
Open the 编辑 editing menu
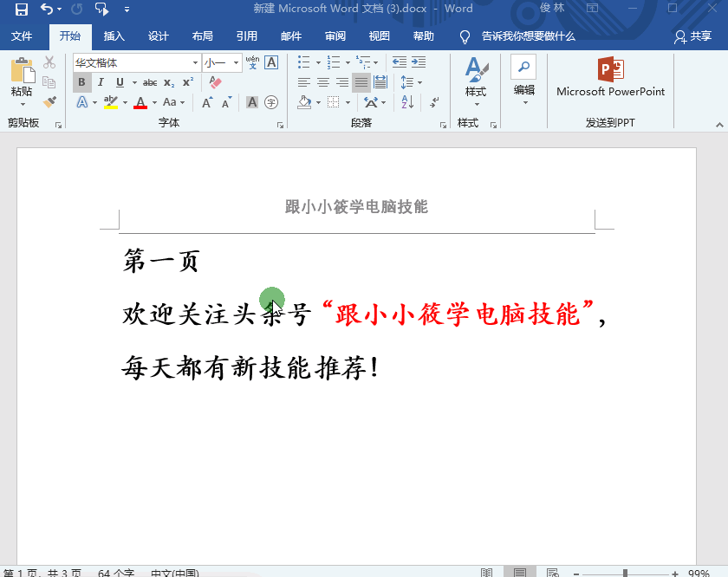[x=524, y=80]
